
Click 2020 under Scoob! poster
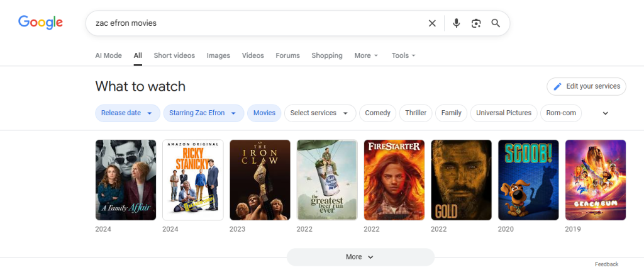click(x=506, y=229)
